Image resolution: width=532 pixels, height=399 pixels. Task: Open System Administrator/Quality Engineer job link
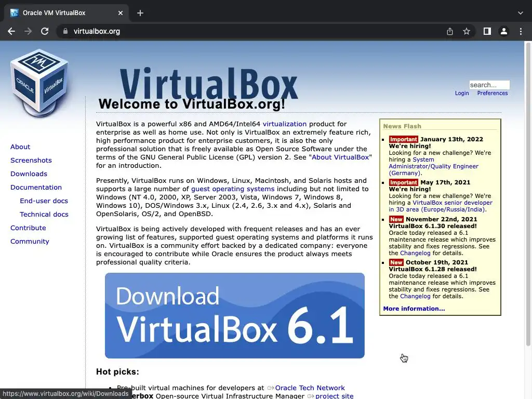click(433, 166)
